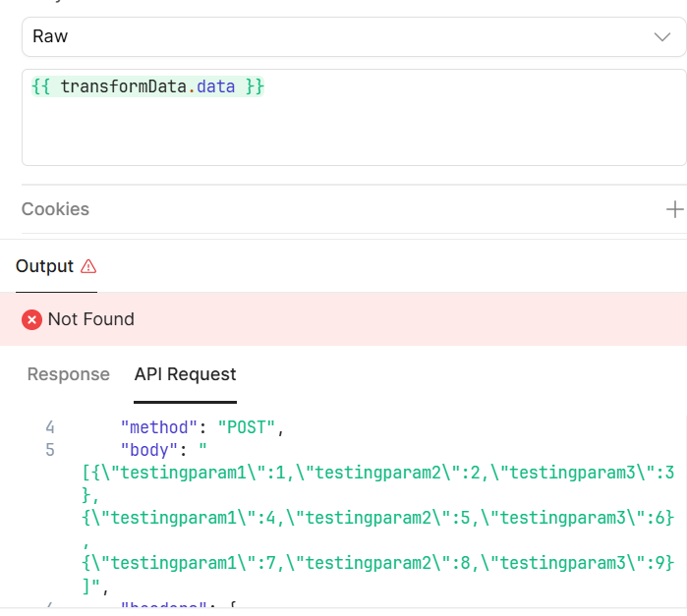This screenshot has width=687, height=616.
Task: Click the chevron arrow on Raw selector
Action: point(662,36)
